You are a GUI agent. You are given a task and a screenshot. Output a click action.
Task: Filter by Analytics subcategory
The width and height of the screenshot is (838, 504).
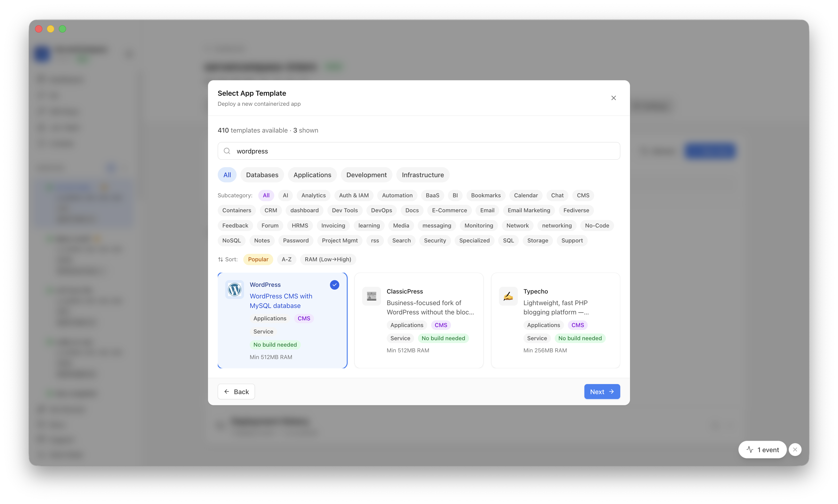tap(313, 195)
